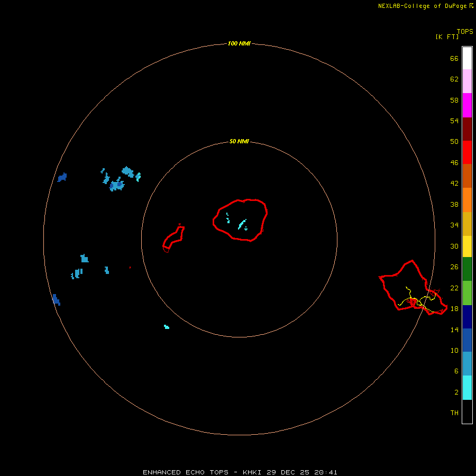Select the navy 18 kft legend swatch
The width and height of the screenshot is (476, 476).
pos(467,317)
